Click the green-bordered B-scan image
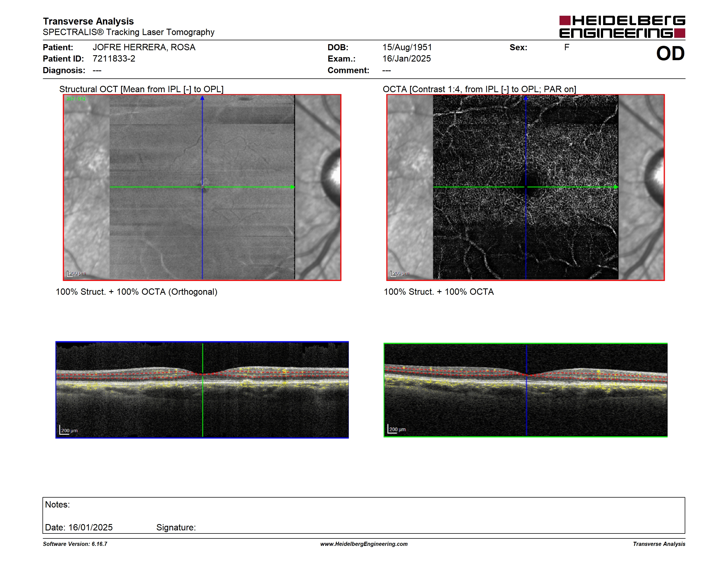Screen dimensions: 728x563 [x=525, y=390]
